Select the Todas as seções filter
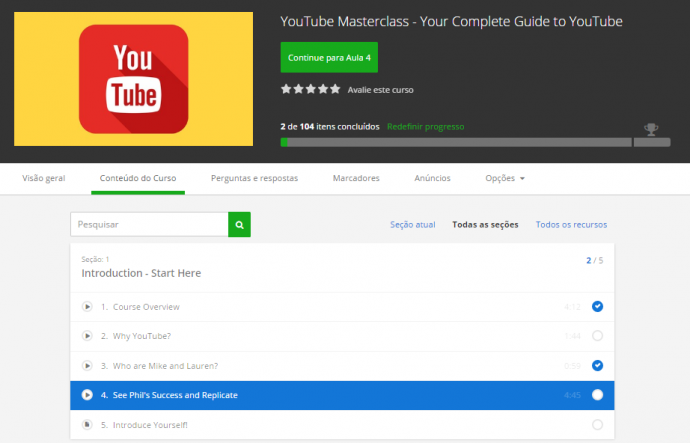The height and width of the screenshot is (443, 690). tap(485, 225)
